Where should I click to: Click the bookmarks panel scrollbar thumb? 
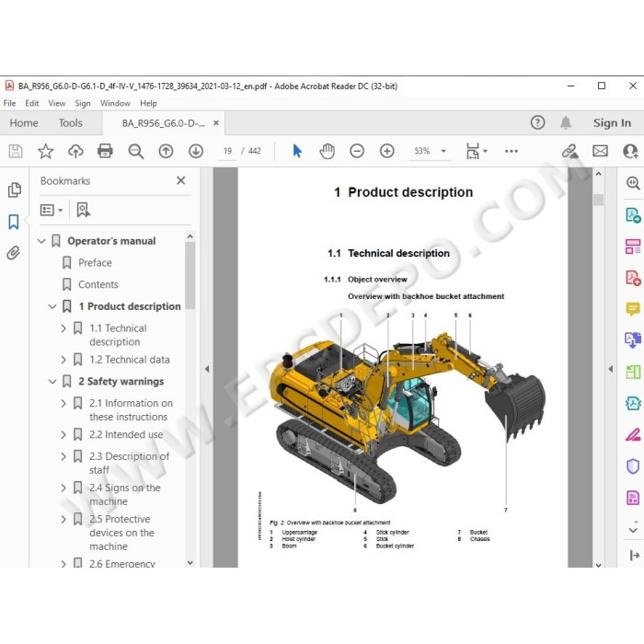point(190,275)
